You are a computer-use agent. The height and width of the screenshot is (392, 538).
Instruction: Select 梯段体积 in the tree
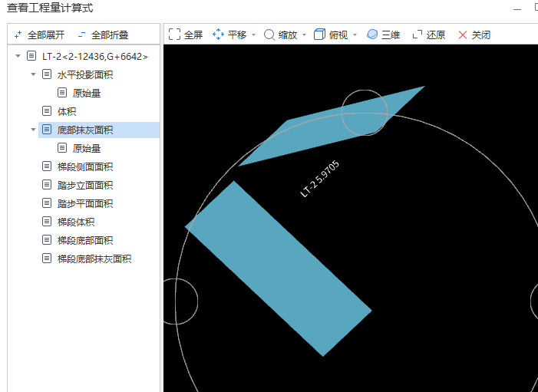point(76,222)
